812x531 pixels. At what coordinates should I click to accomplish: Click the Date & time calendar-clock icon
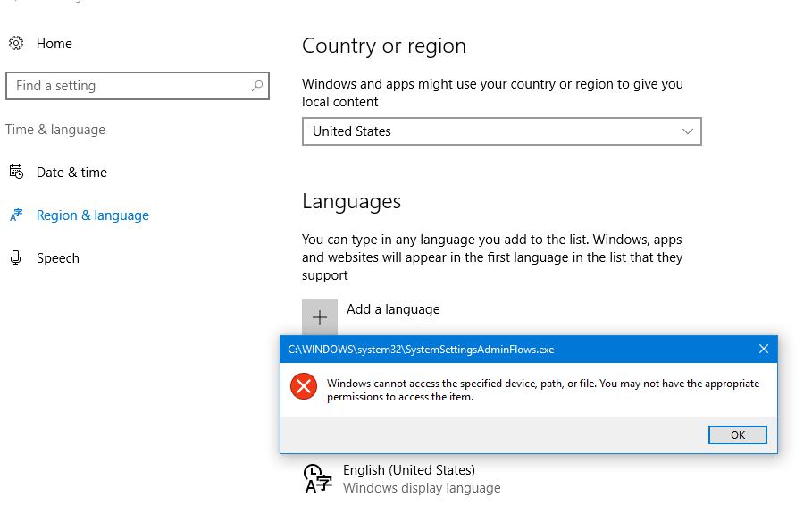click(15, 172)
